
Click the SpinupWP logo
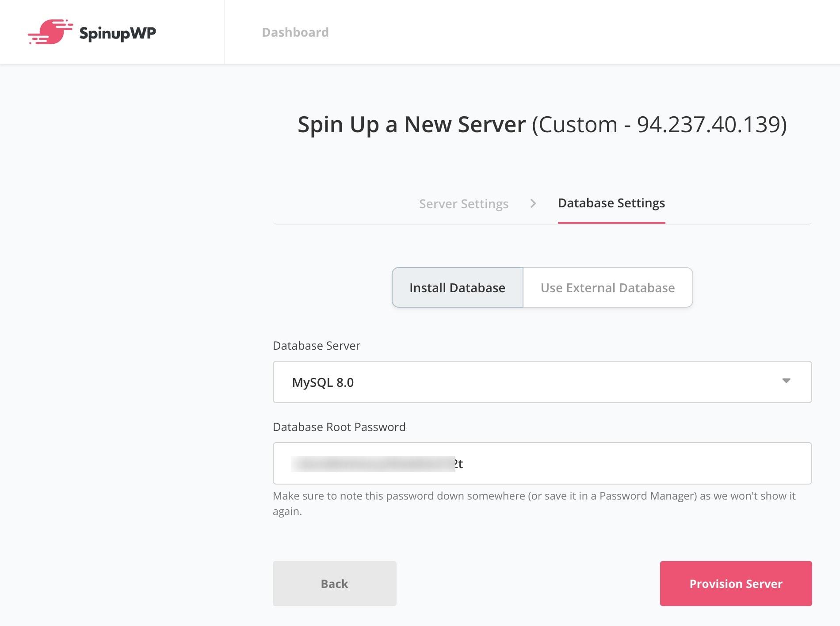pos(92,32)
